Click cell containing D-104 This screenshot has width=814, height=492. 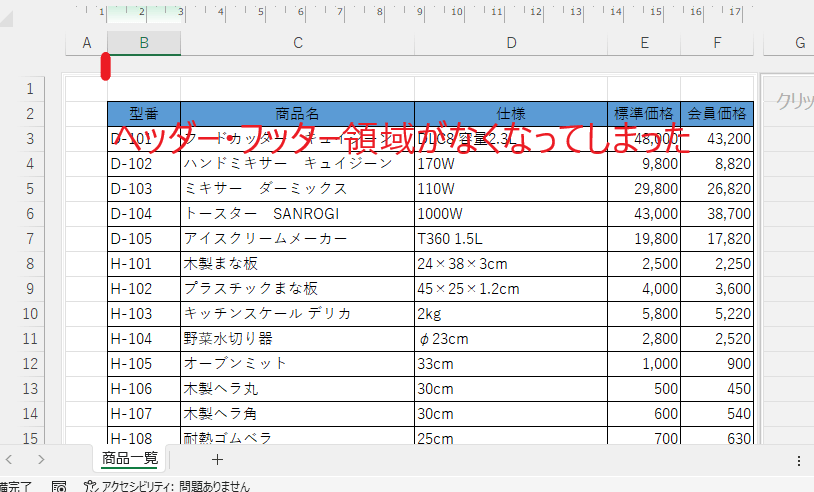[144, 213]
